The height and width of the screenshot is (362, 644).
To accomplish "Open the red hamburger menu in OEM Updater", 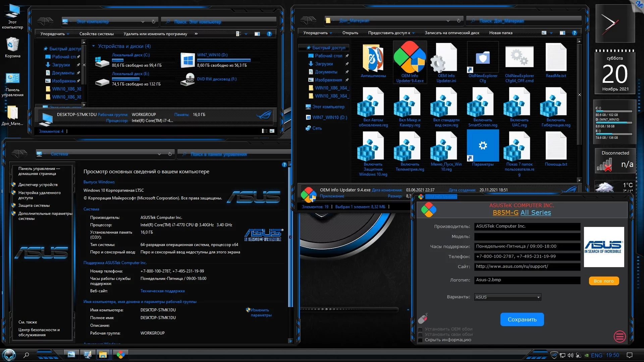I will (620, 336).
